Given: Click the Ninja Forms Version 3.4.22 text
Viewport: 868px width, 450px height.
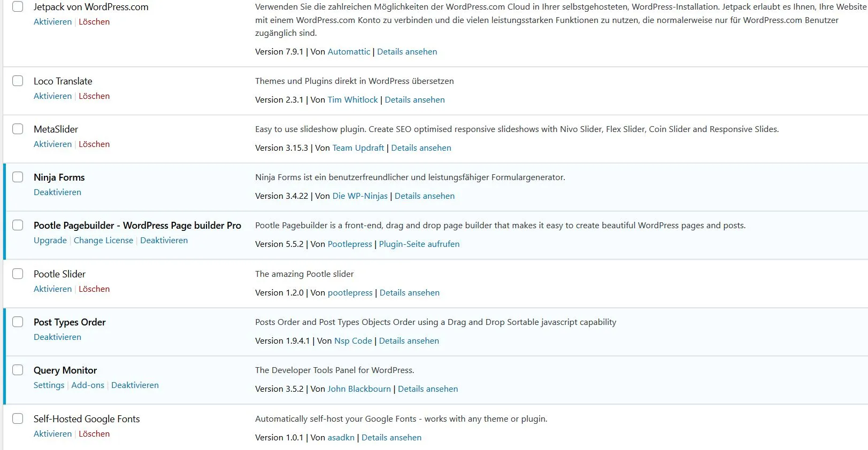Looking at the screenshot, I should (282, 196).
